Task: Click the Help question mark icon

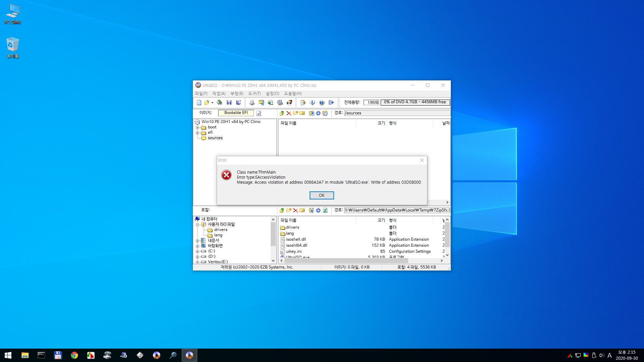Action: [x=321, y=103]
